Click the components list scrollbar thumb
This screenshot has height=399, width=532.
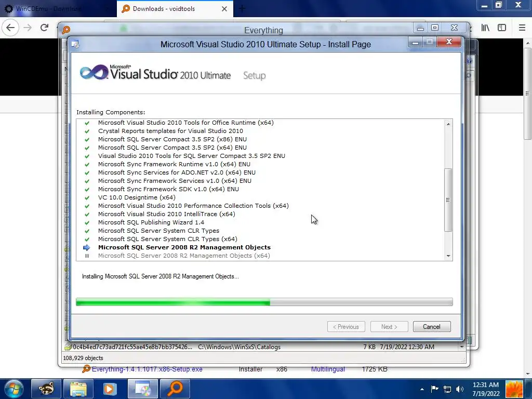click(448, 200)
